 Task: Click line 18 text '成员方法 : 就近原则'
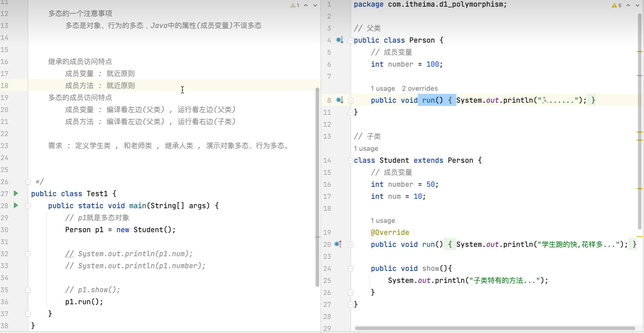pyautogui.click(x=100, y=86)
